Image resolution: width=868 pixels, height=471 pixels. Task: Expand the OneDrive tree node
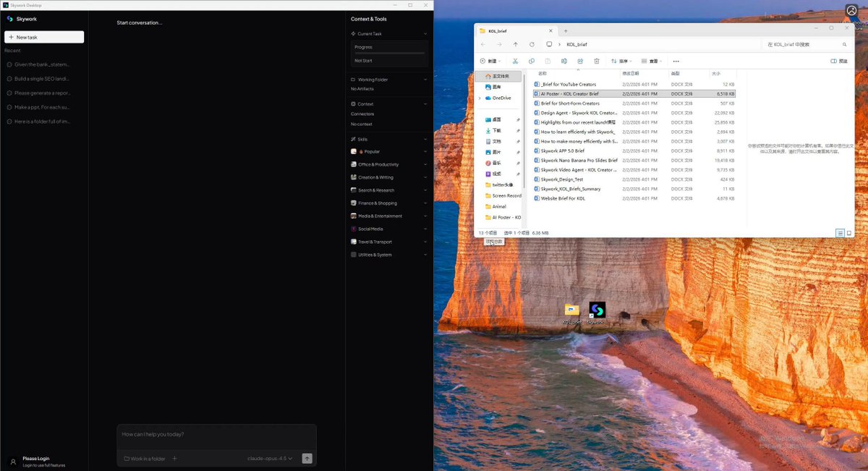click(x=480, y=98)
